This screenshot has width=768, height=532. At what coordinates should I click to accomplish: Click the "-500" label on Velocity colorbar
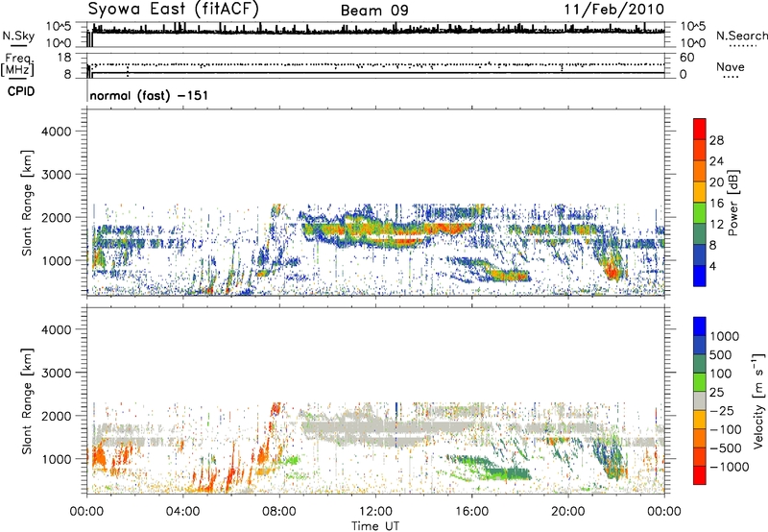tap(726, 448)
